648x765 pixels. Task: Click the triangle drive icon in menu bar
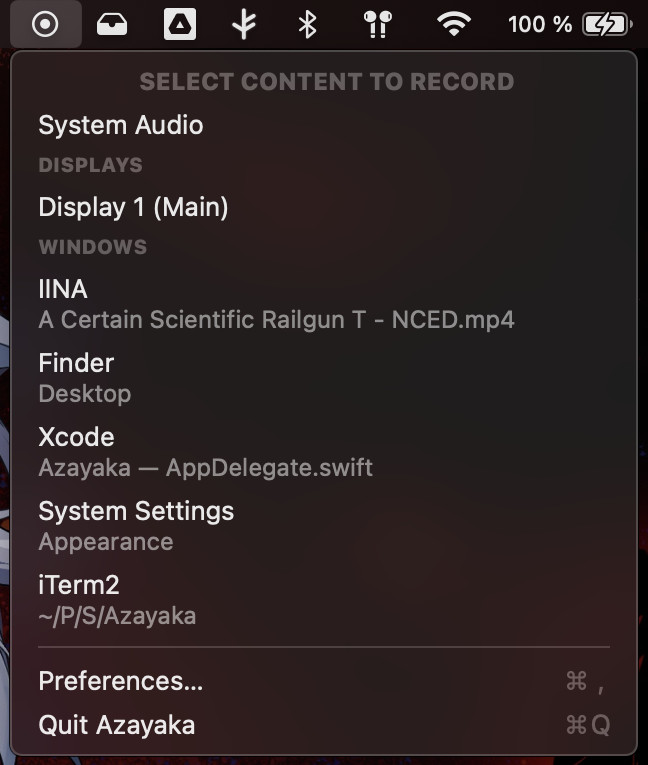tap(180, 24)
